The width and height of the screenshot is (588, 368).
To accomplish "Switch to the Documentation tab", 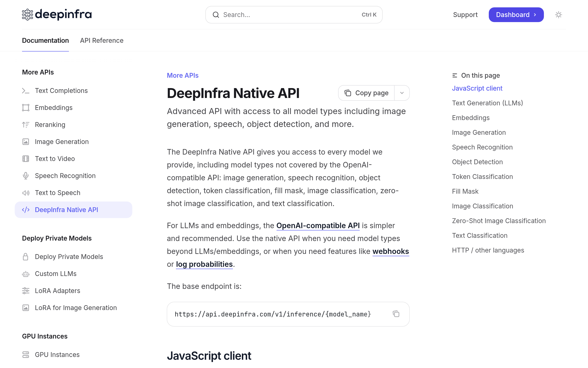I will pos(45,40).
